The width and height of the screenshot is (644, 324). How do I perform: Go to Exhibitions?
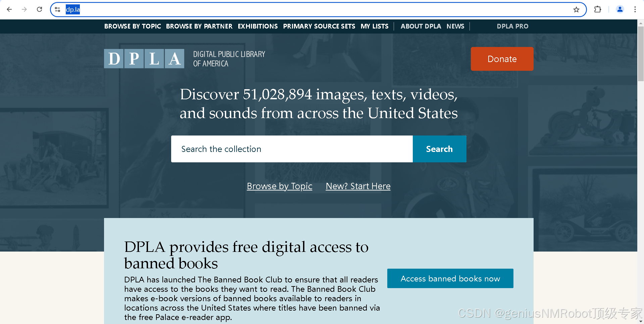(258, 26)
